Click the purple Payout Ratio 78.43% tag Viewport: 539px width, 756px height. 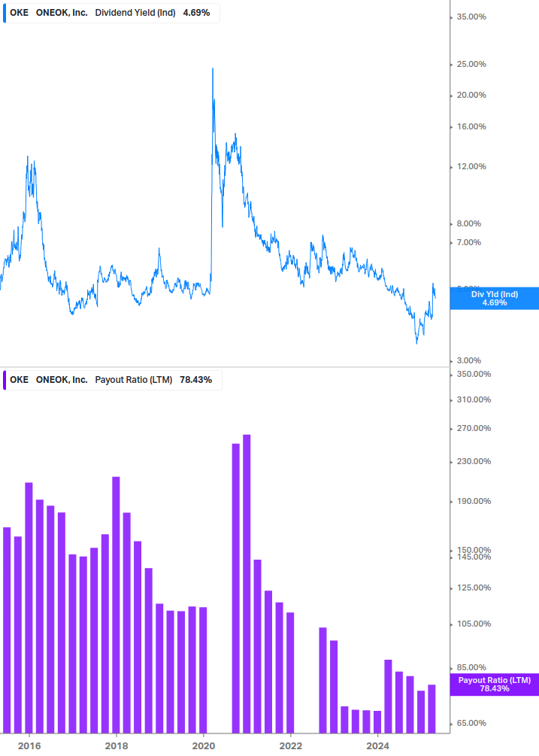tap(494, 684)
